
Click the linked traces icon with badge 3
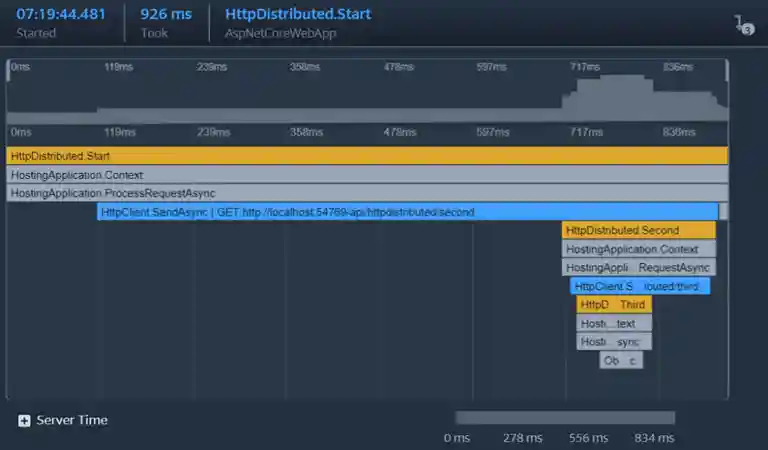click(x=742, y=24)
